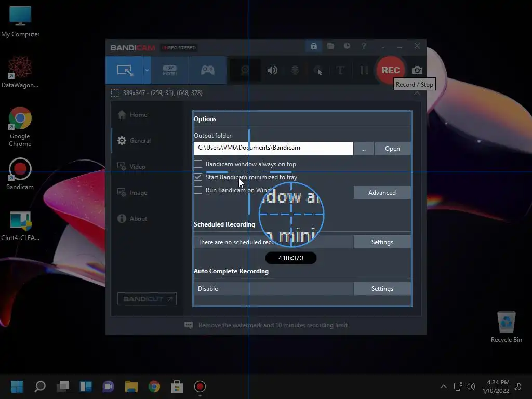Click "Remove the watermark and 10 minutes recording limit" link
This screenshot has width=532, height=399.
[273, 325]
